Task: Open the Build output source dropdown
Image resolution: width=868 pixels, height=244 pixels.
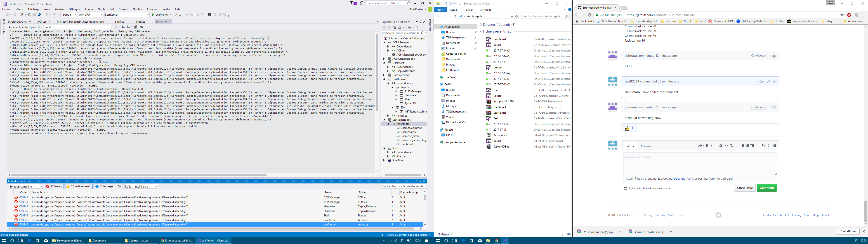Action: coord(78,27)
